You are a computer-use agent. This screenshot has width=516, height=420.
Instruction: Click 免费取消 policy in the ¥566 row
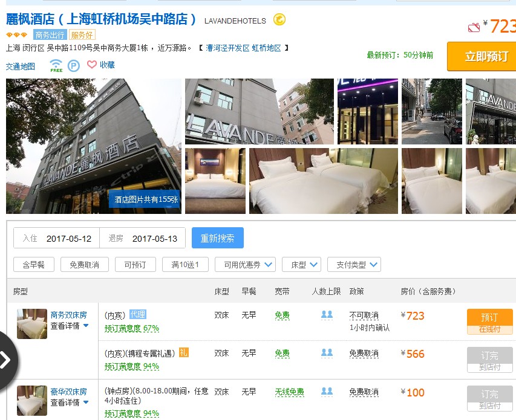tap(364, 354)
